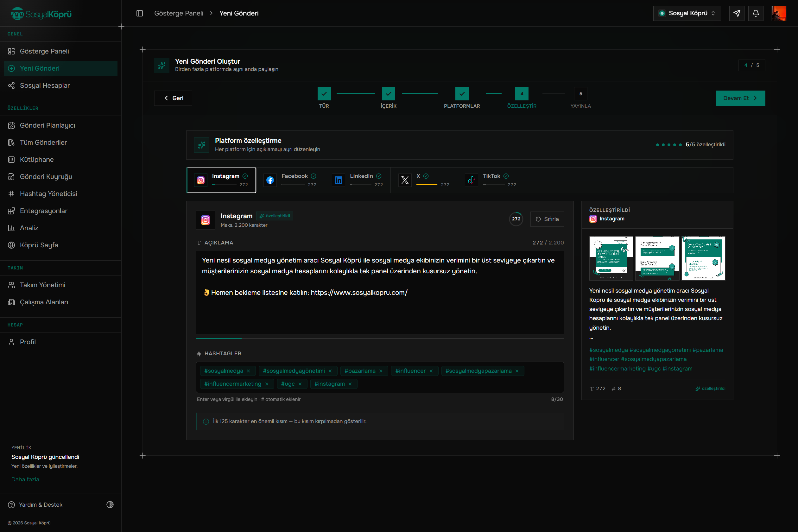Viewport: 798px width, 532px height.
Task: Toggle the sidebar panel icon
Action: click(139, 13)
